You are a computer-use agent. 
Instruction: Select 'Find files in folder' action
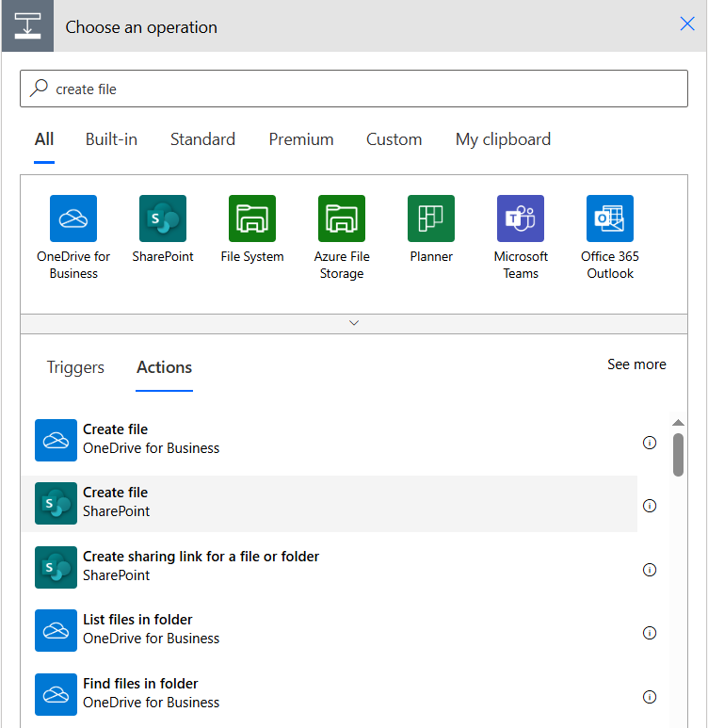point(330,695)
